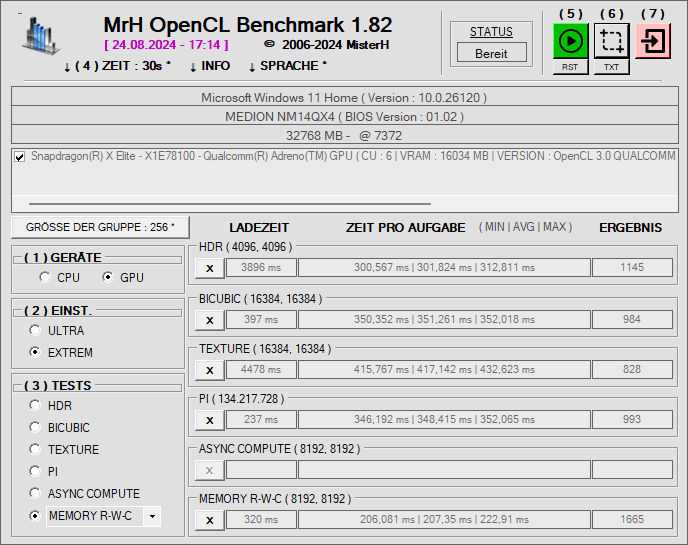Click the TEXTURE result value 828
The height and width of the screenshot is (545, 688).
(632, 369)
